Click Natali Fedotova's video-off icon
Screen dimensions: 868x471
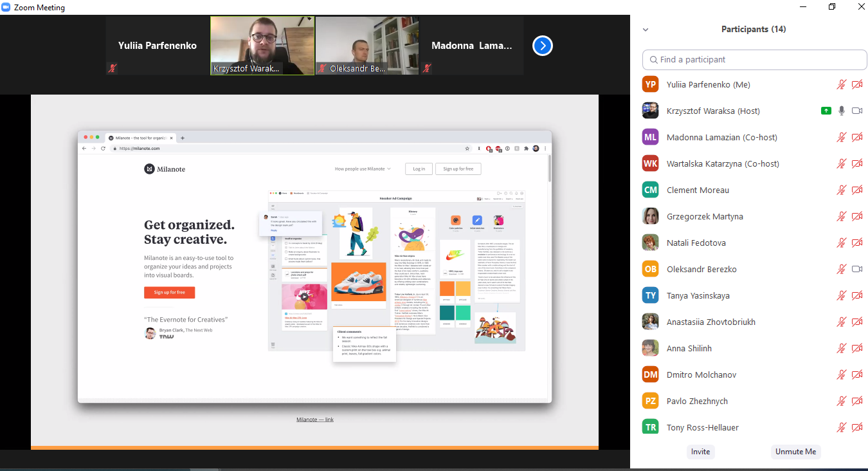[x=857, y=243]
